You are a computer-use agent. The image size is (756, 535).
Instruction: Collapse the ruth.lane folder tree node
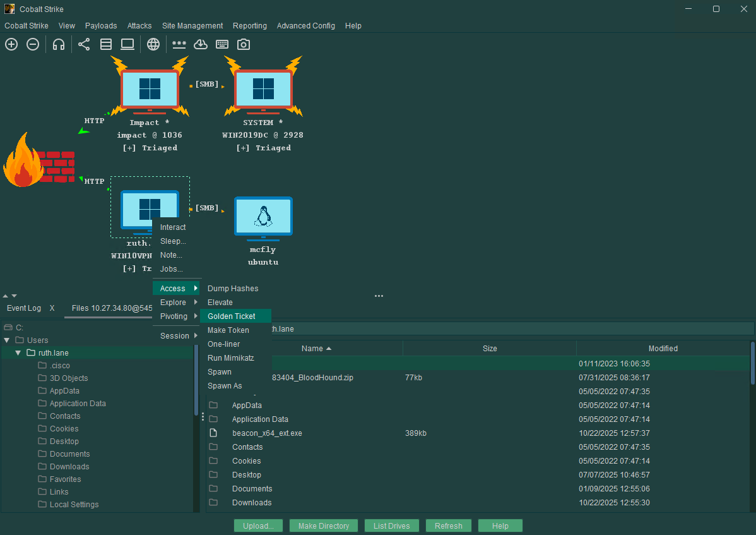click(x=18, y=353)
